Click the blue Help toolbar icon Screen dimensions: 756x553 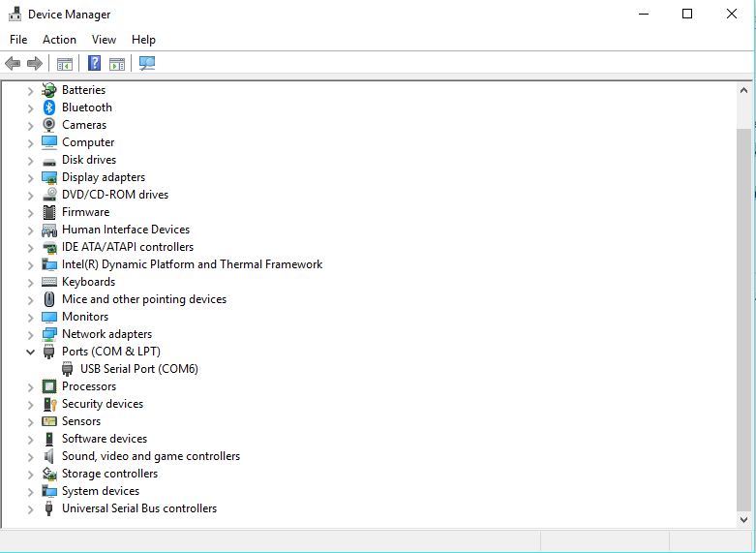[x=94, y=64]
